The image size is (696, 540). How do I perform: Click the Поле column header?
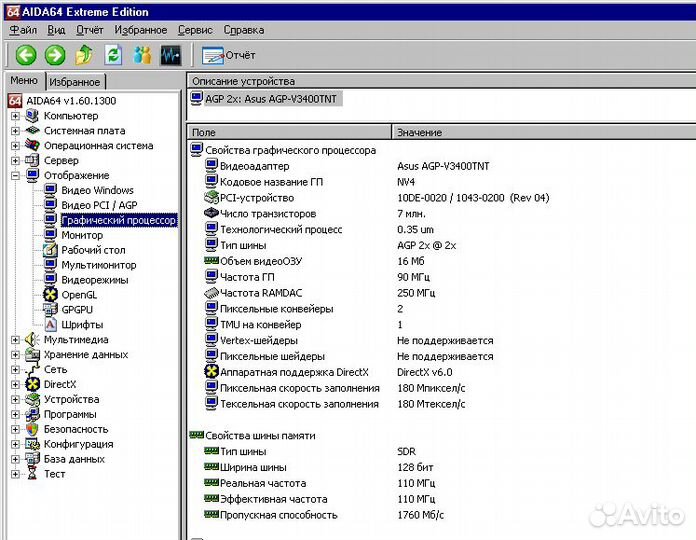(x=289, y=132)
